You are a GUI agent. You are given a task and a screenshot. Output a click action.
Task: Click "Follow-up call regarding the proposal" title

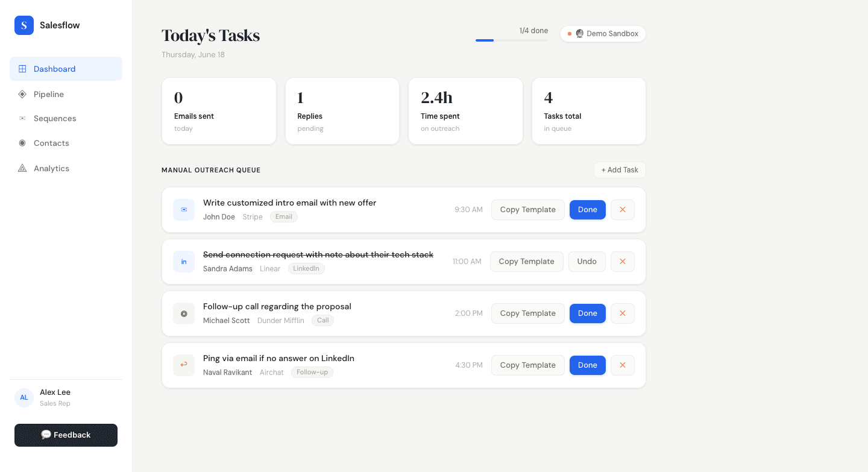277,307
